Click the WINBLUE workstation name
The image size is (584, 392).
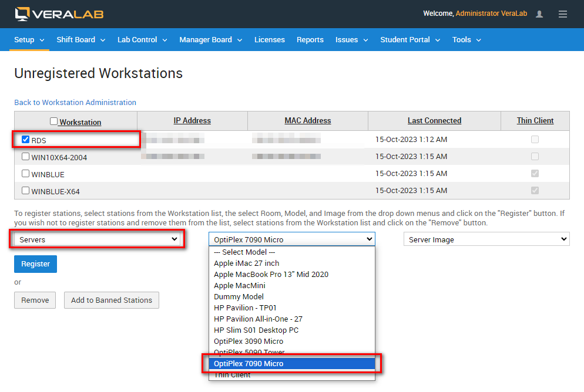click(48, 175)
